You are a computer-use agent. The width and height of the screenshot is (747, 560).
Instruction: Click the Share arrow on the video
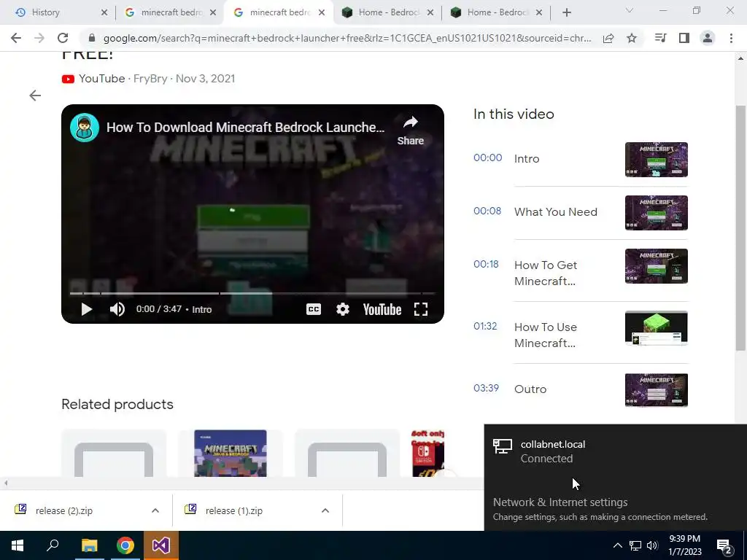coord(410,130)
